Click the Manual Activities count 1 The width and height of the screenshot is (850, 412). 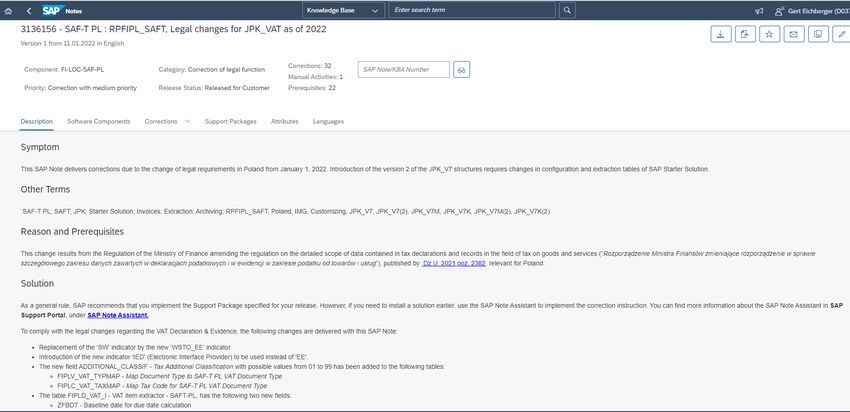[x=341, y=77]
